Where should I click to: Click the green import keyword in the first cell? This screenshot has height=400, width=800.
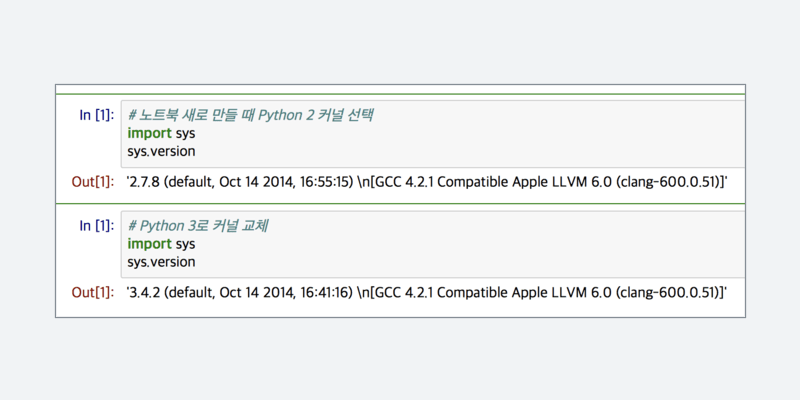[x=149, y=133]
